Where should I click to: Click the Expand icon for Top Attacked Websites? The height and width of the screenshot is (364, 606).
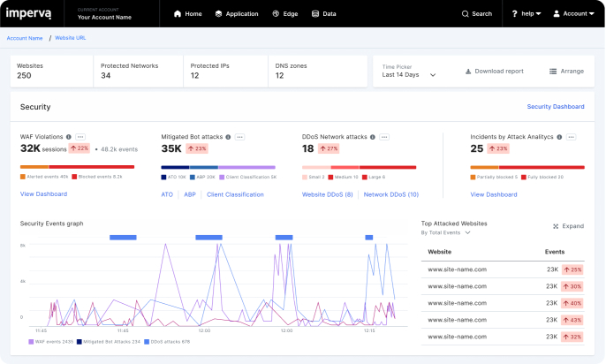click(556, 226)
